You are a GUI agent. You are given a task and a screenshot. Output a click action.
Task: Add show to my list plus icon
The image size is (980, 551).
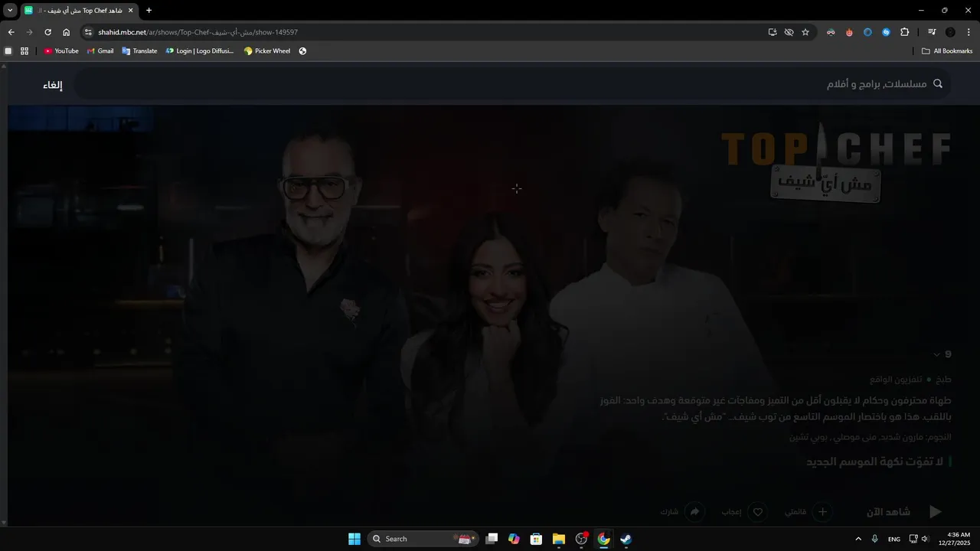[822, 512]
